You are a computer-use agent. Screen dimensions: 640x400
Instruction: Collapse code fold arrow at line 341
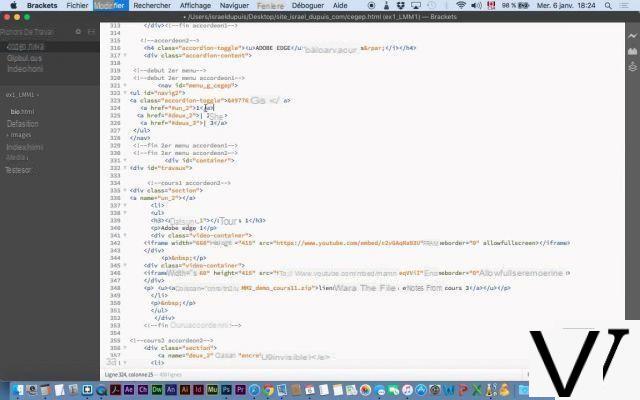tap(125, 236)
